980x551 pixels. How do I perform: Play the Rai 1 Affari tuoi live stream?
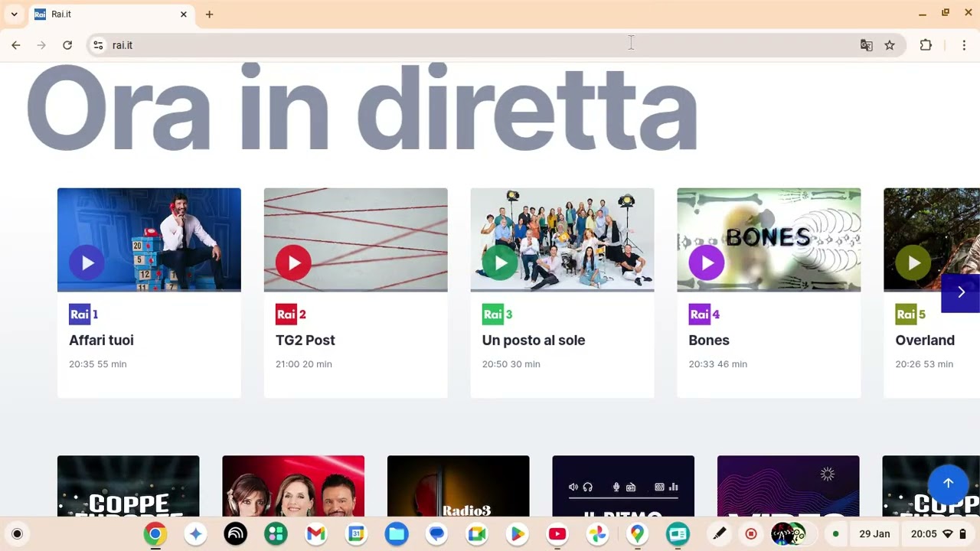pyautogui.click(x=87, y=263)
